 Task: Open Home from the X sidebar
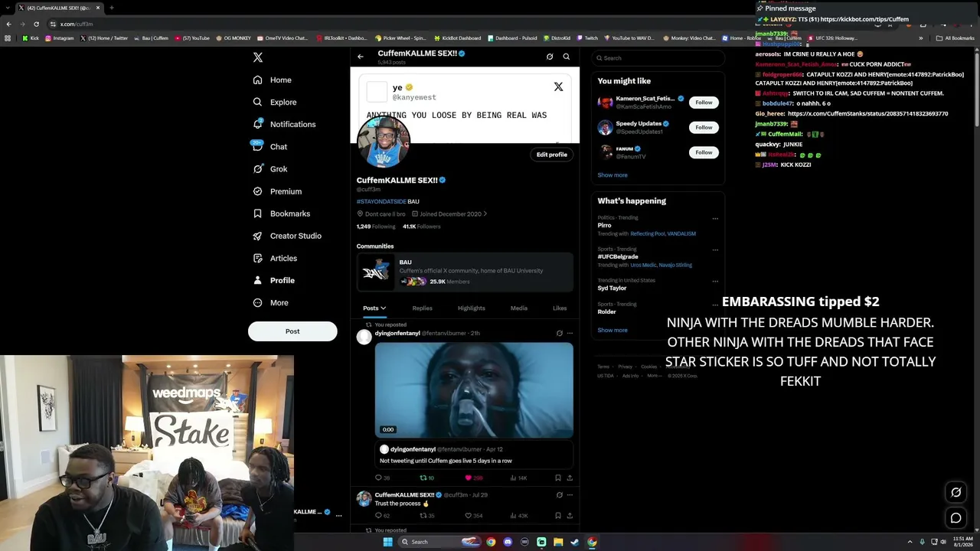pyautogui.click(x=273, y=80)
